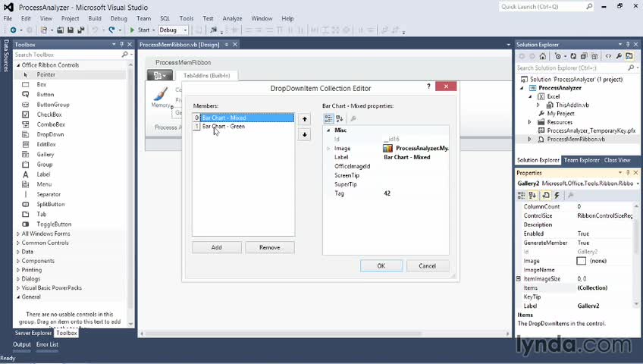Click the Save All icon in the main toolbar
643x364 pixels.
(x=80, y=30)
